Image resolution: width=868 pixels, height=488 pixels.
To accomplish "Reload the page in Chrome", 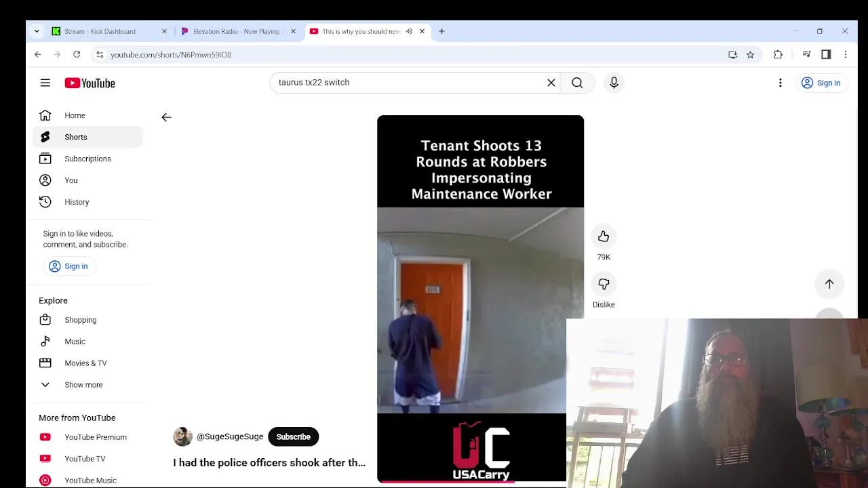I will click(77, 54).
